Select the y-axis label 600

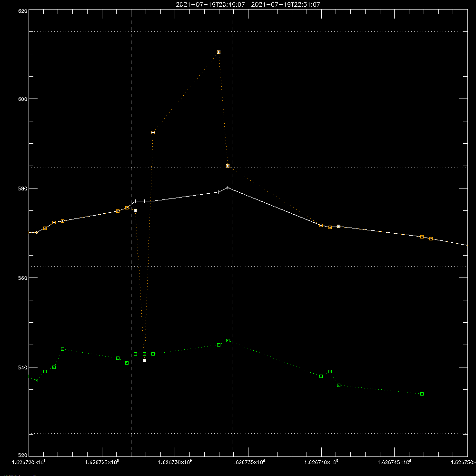point(23,99)
